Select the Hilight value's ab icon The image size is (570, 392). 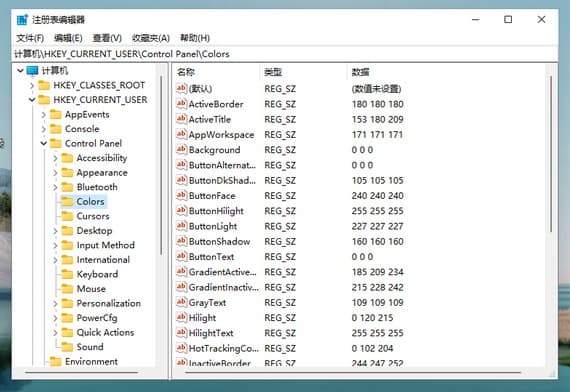181,318
